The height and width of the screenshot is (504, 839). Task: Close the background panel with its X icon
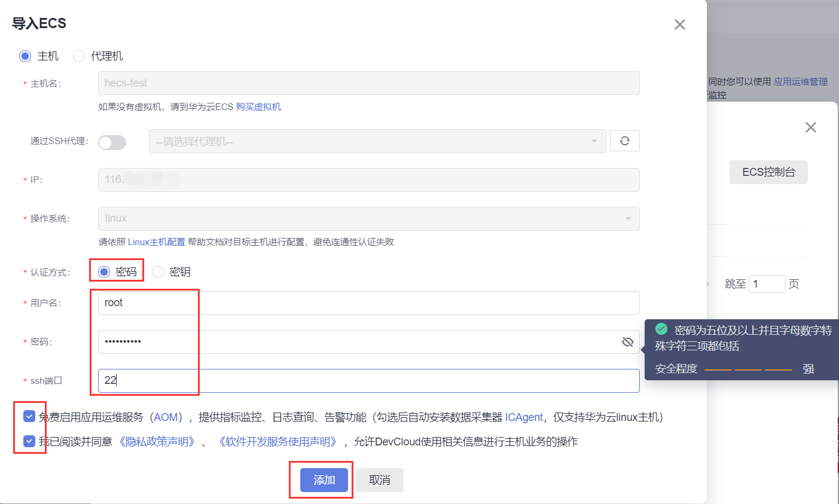click(x=810, y=127)
